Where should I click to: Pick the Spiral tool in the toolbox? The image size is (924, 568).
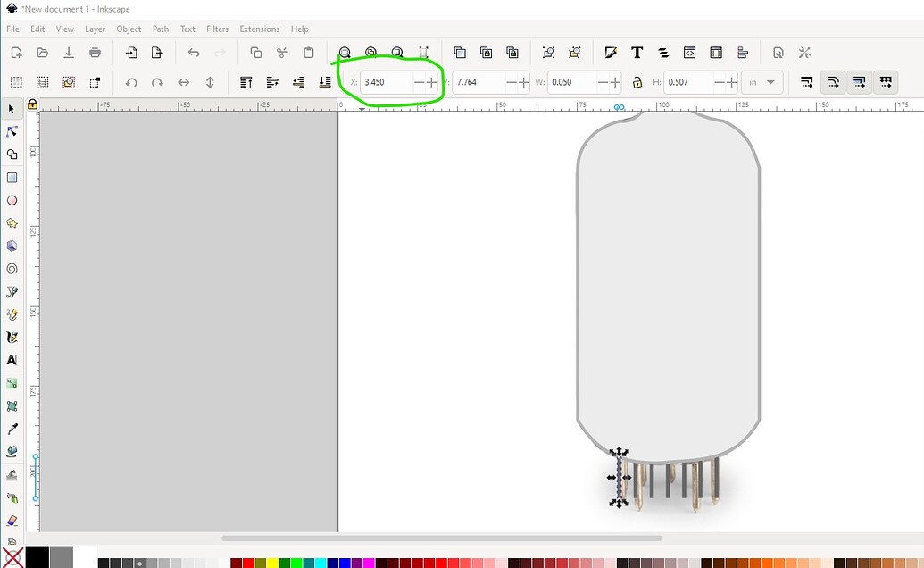tap(12, 269)
